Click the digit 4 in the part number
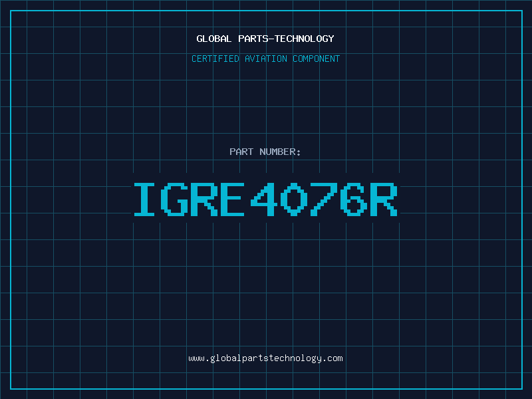 (265, 199)
